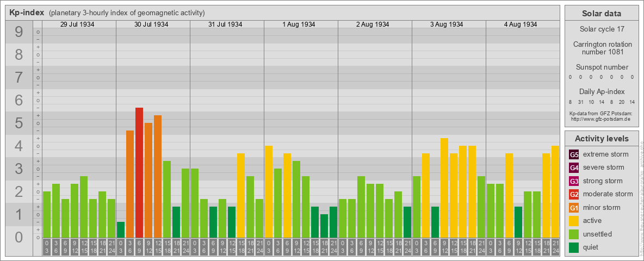Select the 3 Aug 1934 date header
The height and width of the screenshot is (261, 644).
point(447,24)
